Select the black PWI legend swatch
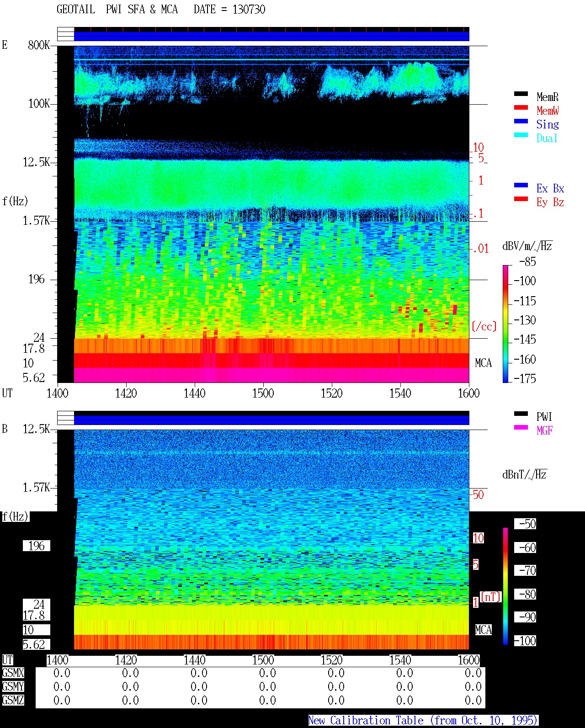This screenshot has width=585, height=728. tap(521, 414)
